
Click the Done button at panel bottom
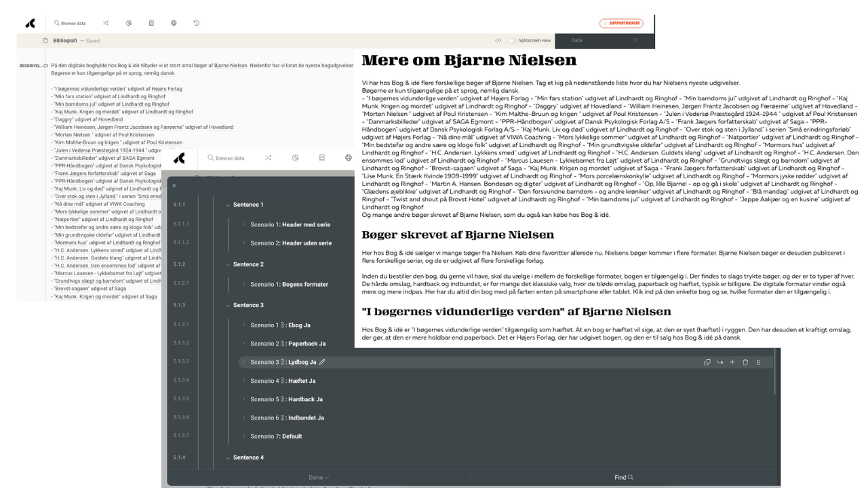point(319,477)
